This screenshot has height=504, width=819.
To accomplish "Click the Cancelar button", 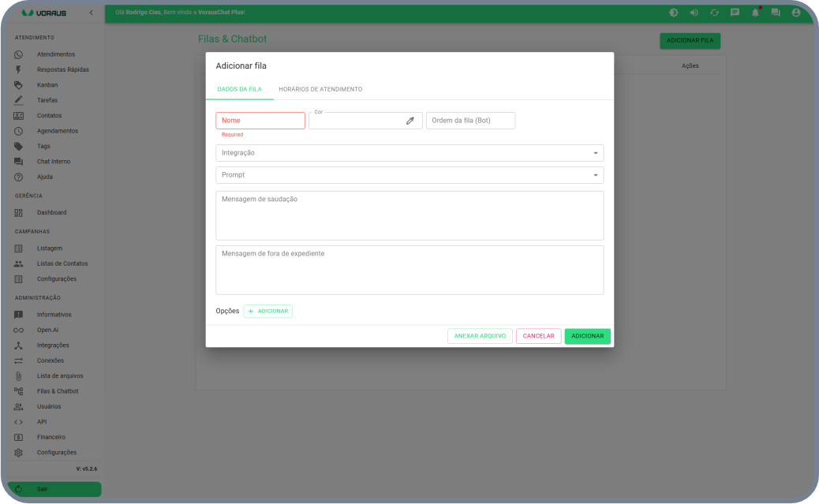I will click(x=538, y=336).
